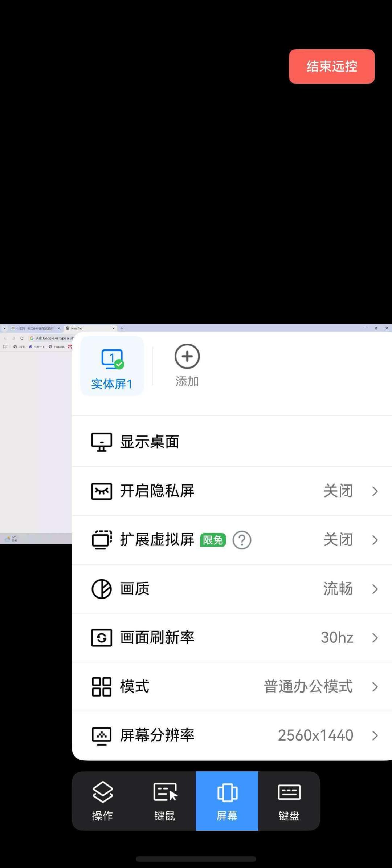Change resolution value 2560x1440
Screen dimensions: 392x868
point(315,735)
